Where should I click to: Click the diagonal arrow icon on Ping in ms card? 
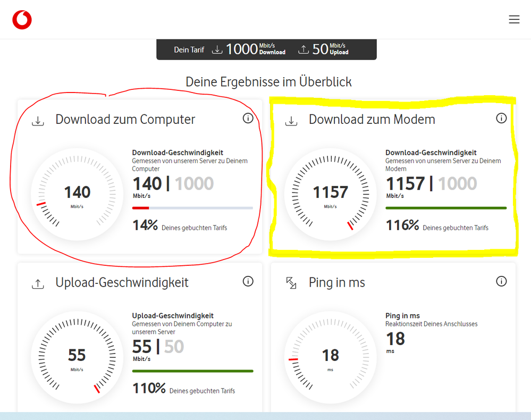pyautogui.click(x=291, y=284)
